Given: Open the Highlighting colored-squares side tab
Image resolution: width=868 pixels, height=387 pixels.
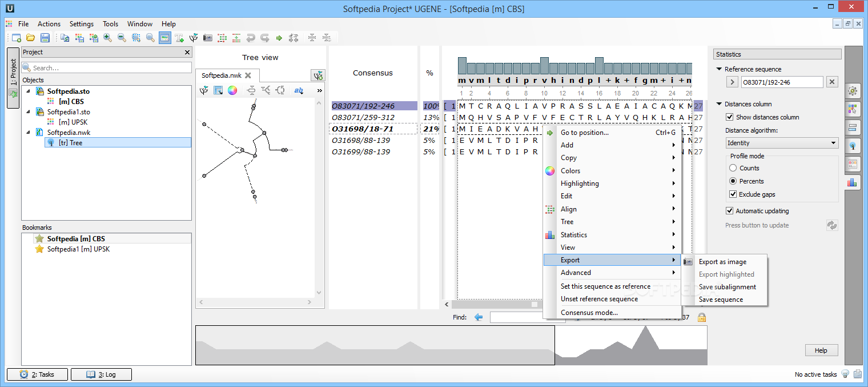Looking at the screenshot, I should tap(853, 109).
